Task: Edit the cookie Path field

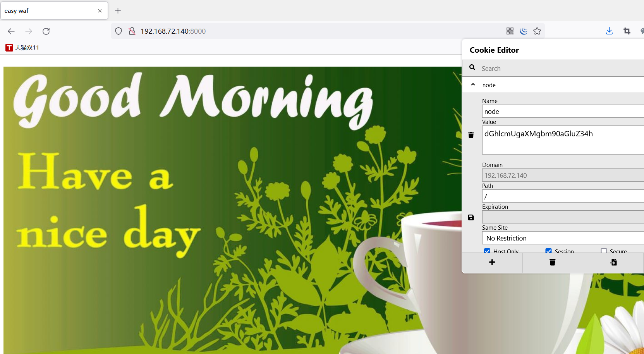Action: 563,196
